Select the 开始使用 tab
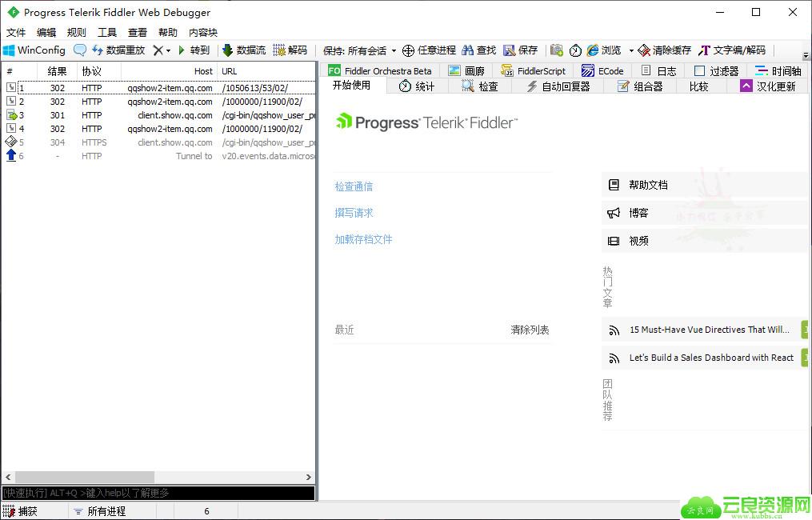812x520 pixels. (352, 86)
